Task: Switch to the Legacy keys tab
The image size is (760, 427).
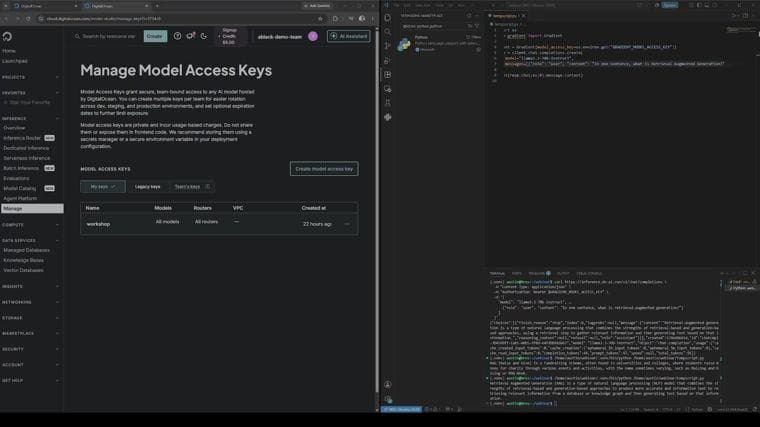Action: pos(147,187)
